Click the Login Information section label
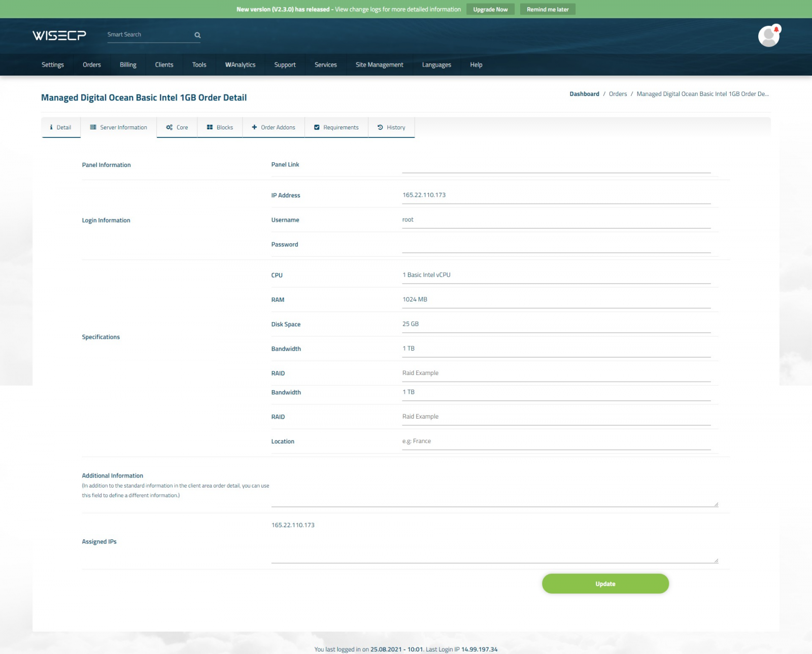Viewport: 812px width, 654px height. [106, 220]
